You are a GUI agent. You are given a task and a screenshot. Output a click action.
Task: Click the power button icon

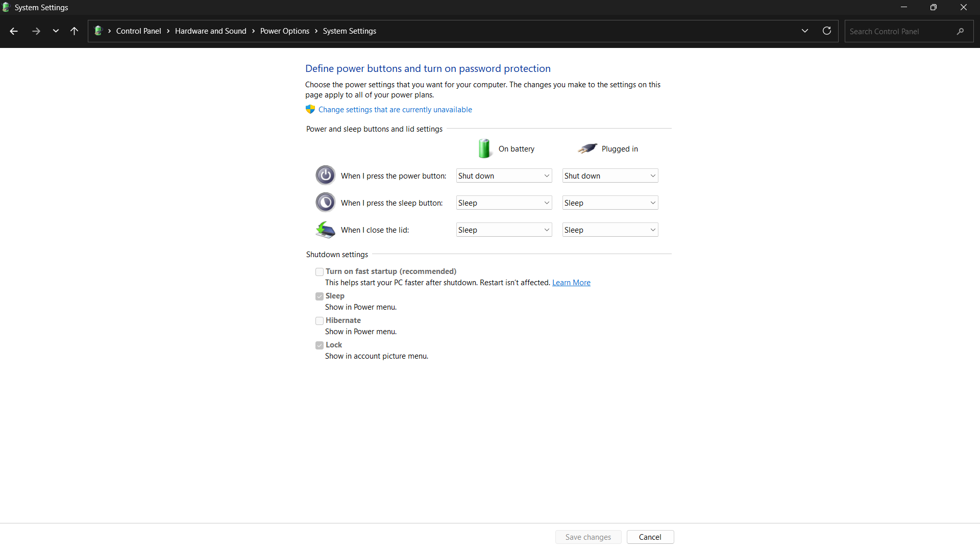[325, 176]
